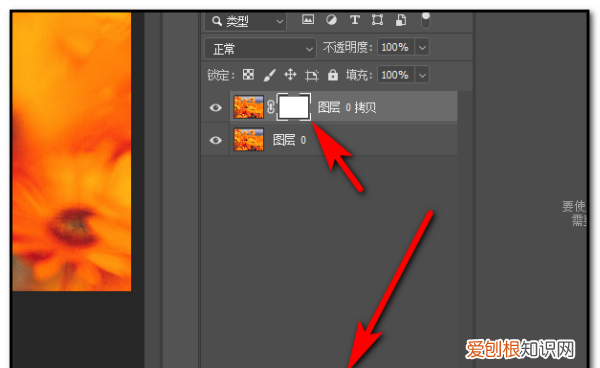Expand the 不透明度 slider arrow
600x368 pixels.
422,48
